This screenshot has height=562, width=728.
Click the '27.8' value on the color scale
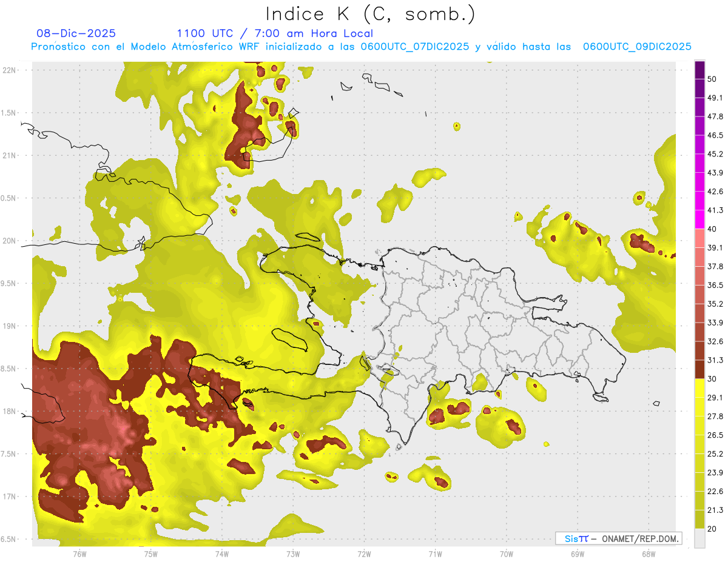715,416
